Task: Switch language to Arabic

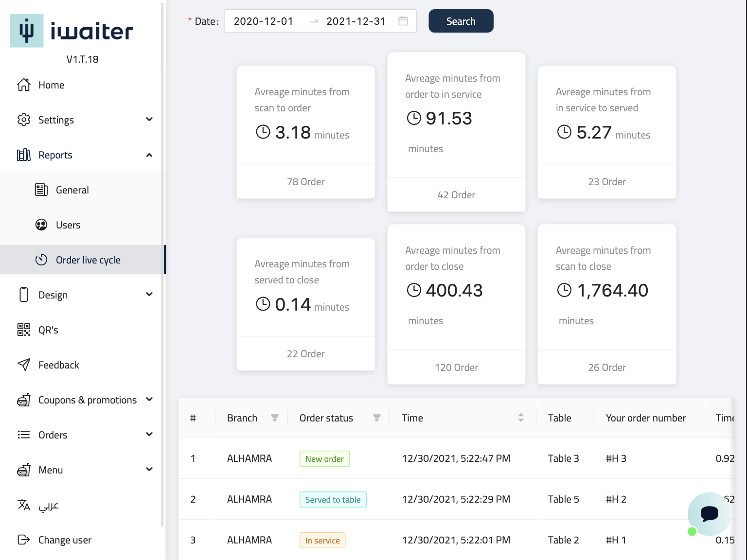Action: click(48, 505)
